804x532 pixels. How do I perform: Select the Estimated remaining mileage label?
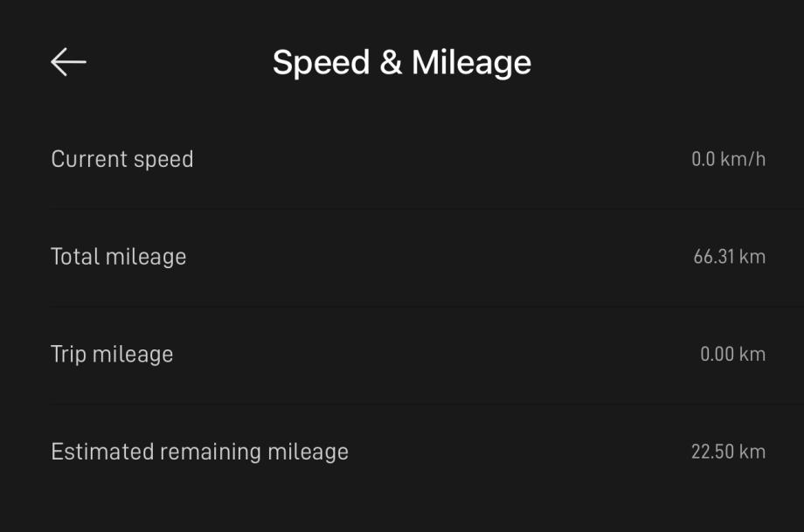(199, 452)
